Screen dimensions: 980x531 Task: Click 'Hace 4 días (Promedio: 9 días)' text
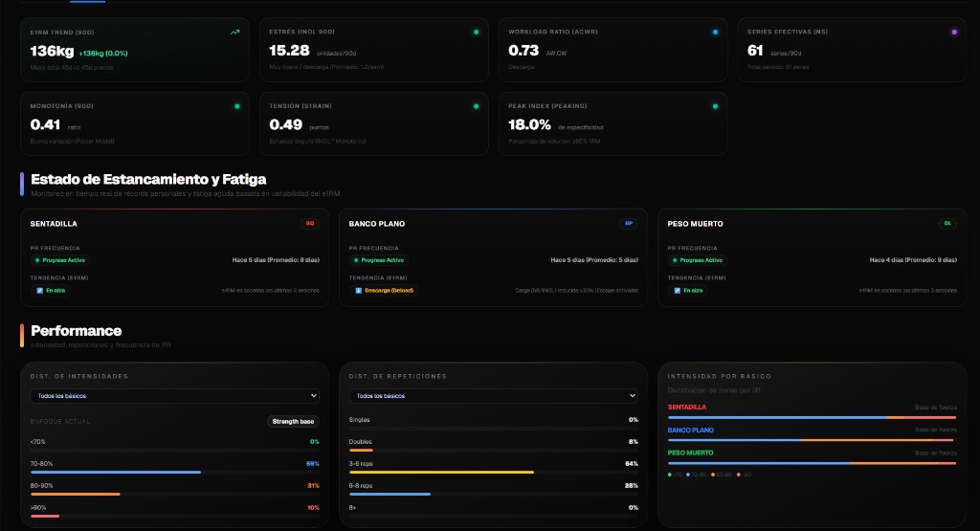click(913, 260)
